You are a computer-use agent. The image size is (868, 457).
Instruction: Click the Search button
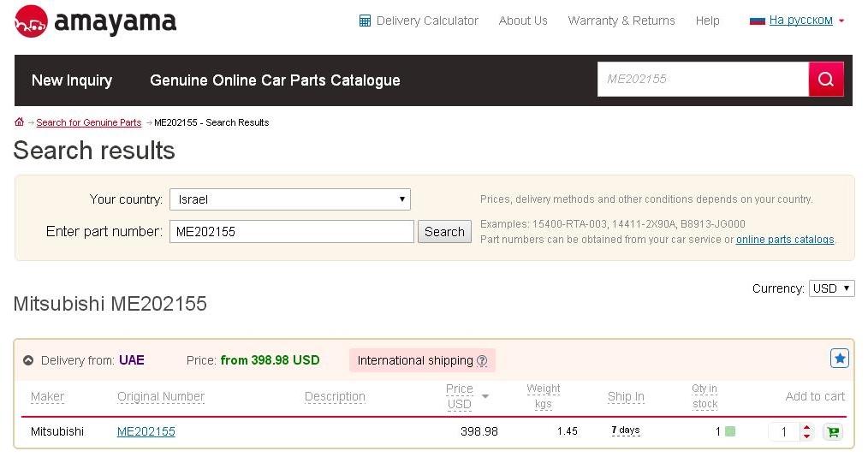444,232
